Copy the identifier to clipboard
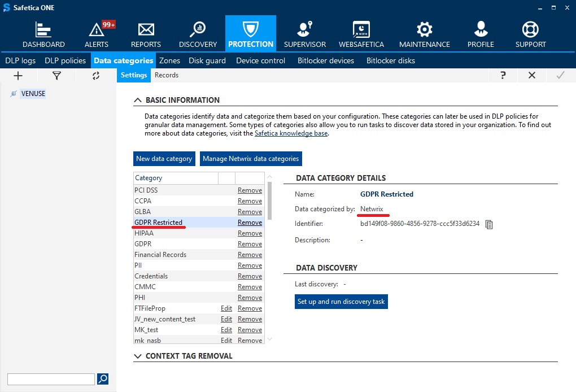 tap(489, 224)
